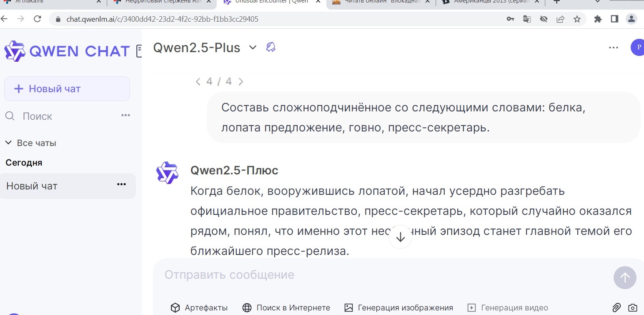Click the Qwen2.5-Плюс response avatar

click(x=167, y=173)
